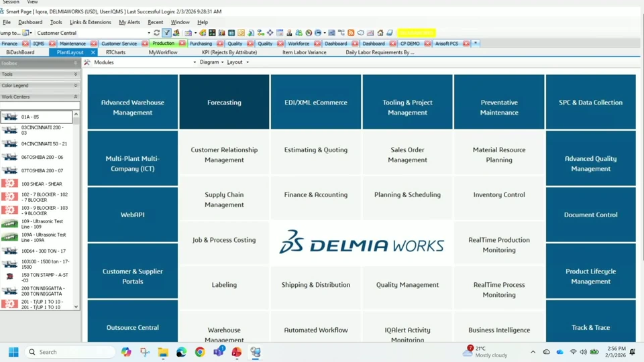Click the work center list scroll-down arrow
The width and height of the screenshot is (644, 362).
pyautogui.click(x=76, y=306)
